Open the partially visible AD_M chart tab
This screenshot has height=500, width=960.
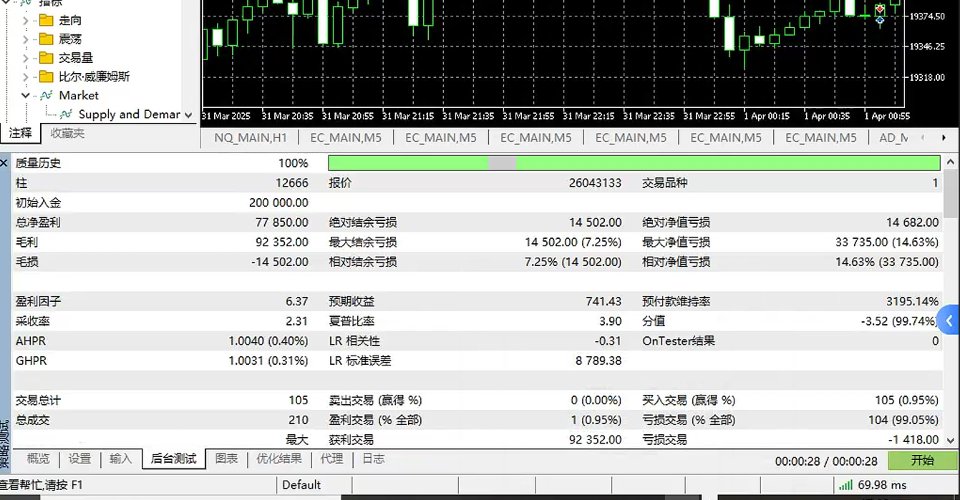[x=893, y=138]
